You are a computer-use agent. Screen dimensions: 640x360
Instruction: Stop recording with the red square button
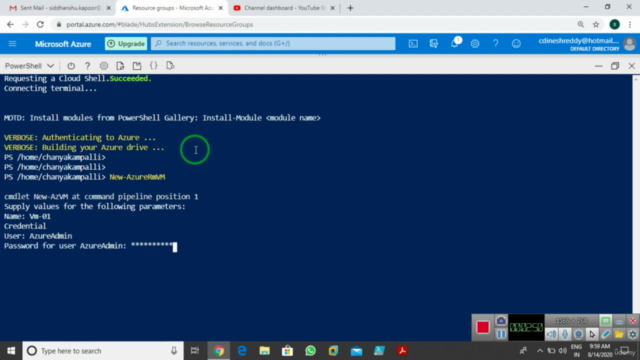(483, 327)
